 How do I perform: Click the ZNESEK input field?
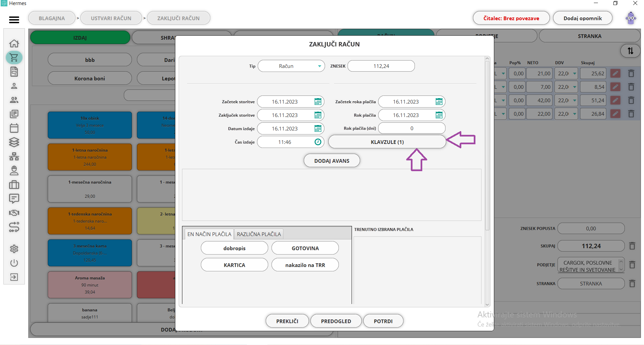tap(381, 66)
